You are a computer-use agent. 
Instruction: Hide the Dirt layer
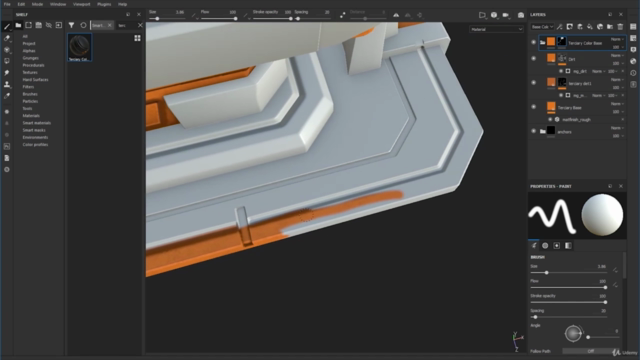point(533,58)
